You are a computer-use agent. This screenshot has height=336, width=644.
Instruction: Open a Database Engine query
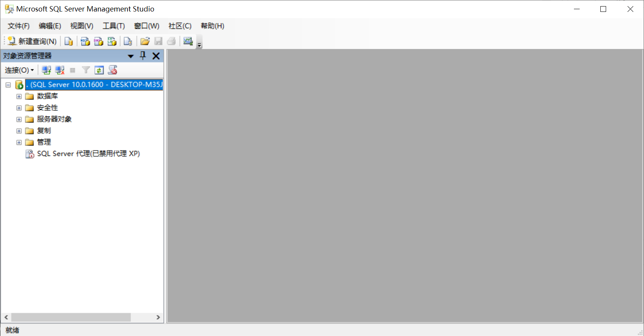click(69, 41)
